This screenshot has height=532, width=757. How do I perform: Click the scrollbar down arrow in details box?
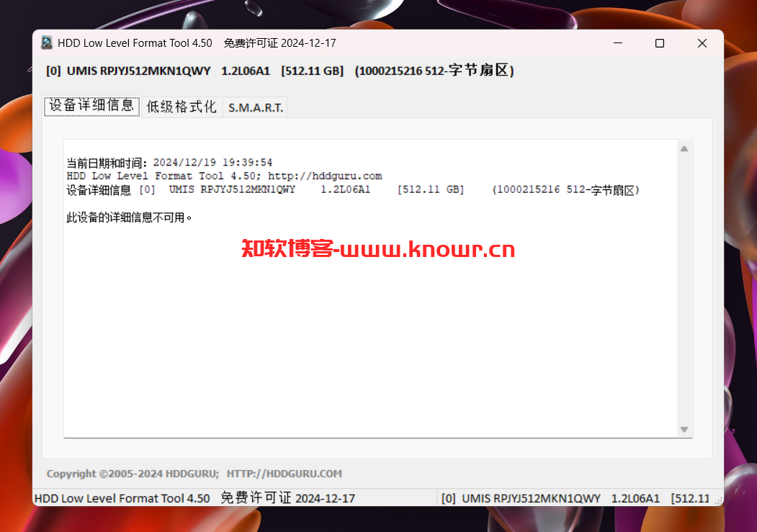pos(684,429)
